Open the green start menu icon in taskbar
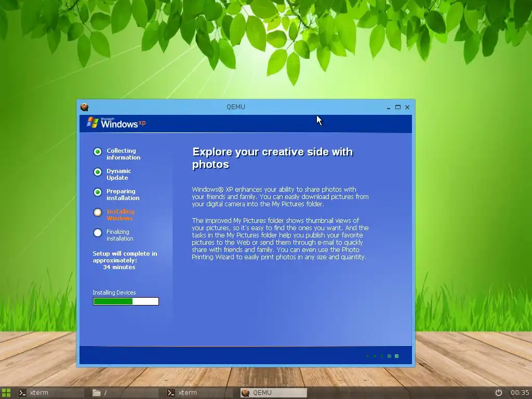The image size is (532, 399). click(6, 393)
